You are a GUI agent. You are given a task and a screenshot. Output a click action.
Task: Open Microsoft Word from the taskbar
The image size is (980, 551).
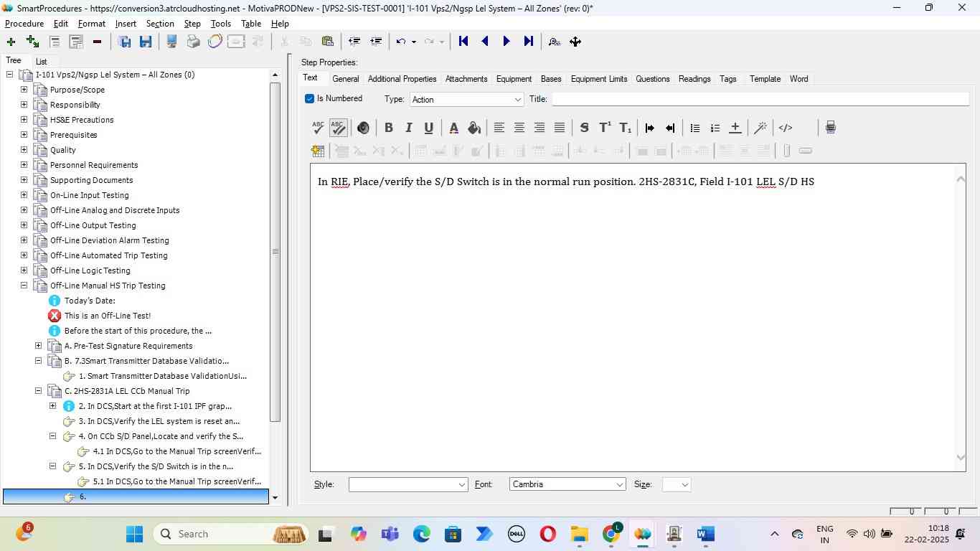(705, 534)
